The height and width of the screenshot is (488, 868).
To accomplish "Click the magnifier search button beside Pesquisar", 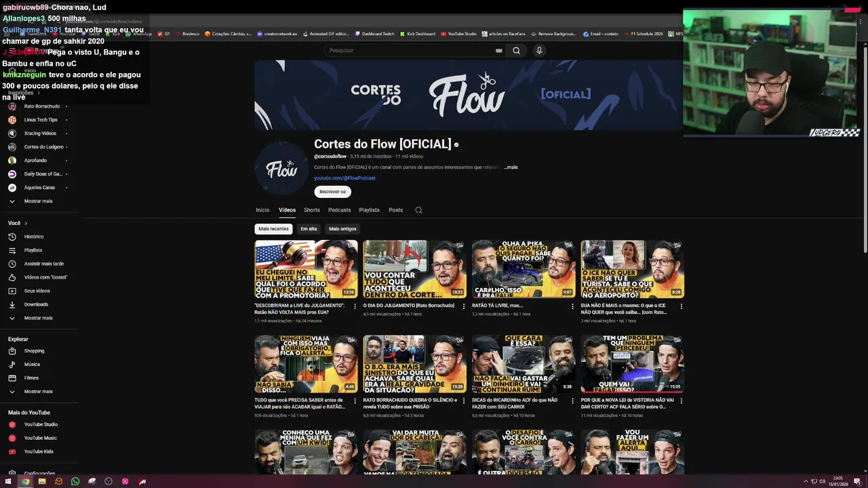I will tap(516, 50).
